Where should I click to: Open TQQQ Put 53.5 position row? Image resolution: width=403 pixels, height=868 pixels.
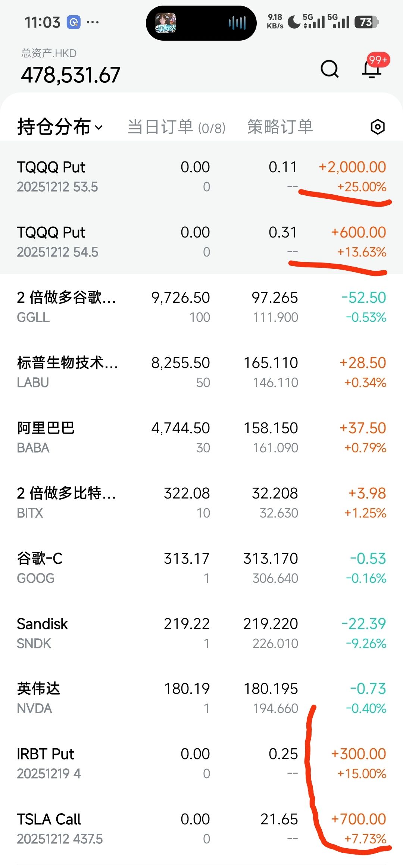[x=201, y=176]
